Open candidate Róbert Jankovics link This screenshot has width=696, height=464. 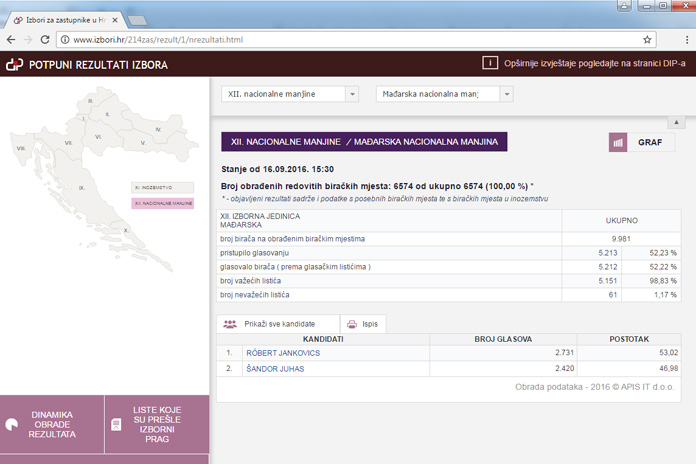point(281,353)
